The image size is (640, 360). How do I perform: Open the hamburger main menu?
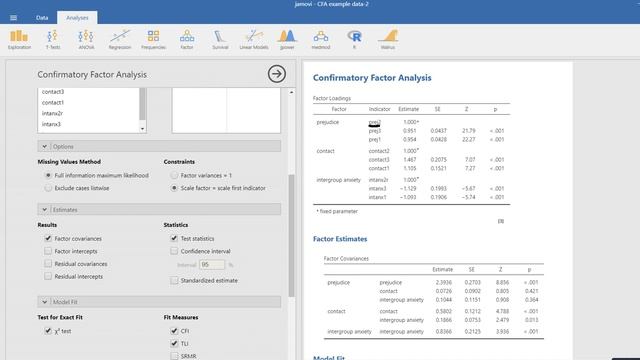[x=13, y=18]
